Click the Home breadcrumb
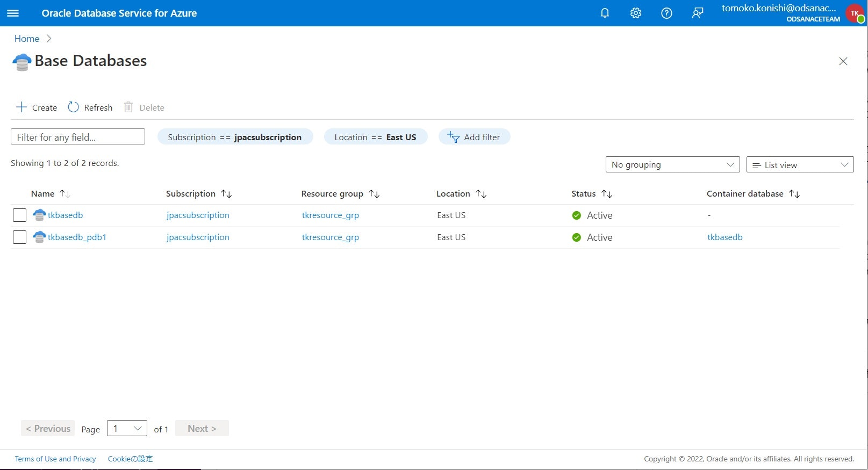This screenshot has width=868, height=470. coord(27,39)
